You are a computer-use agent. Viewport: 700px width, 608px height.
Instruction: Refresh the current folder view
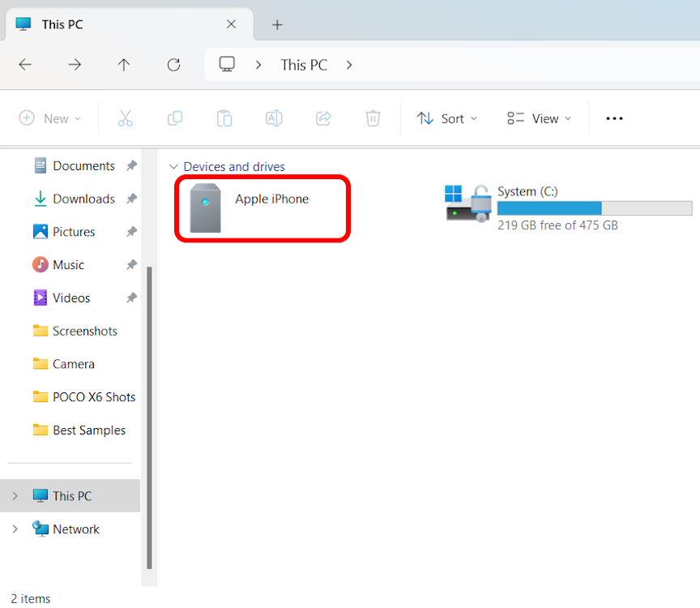(173, 65)
